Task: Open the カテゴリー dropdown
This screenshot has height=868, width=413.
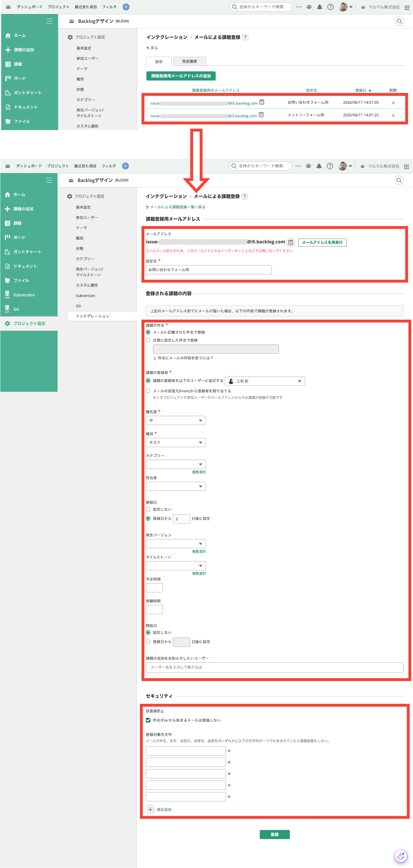Action: point(176,464)
